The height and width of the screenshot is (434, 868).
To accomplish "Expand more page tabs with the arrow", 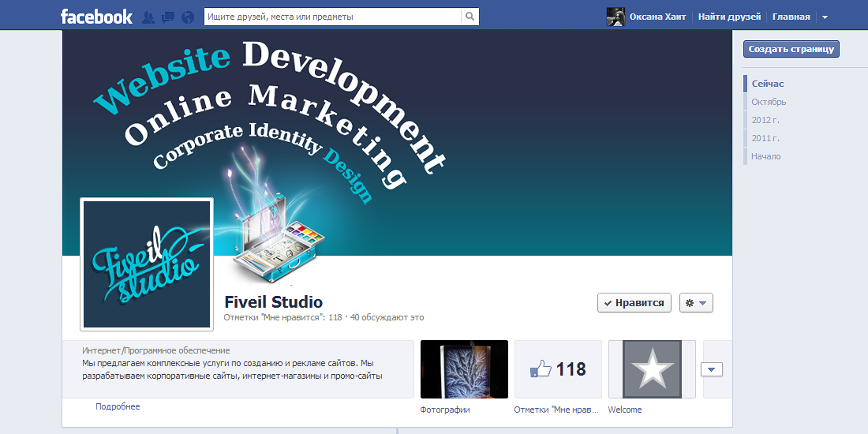I will [712, 369].
